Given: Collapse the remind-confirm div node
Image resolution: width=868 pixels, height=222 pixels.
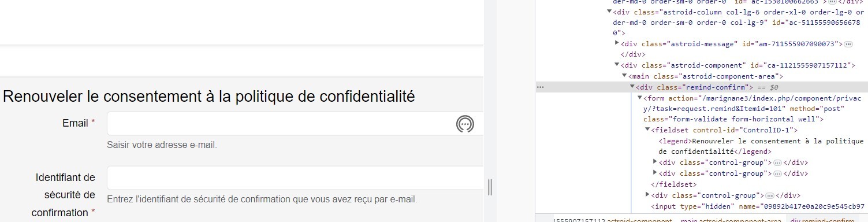Looking at the screenshot, I should coord(632,87).
